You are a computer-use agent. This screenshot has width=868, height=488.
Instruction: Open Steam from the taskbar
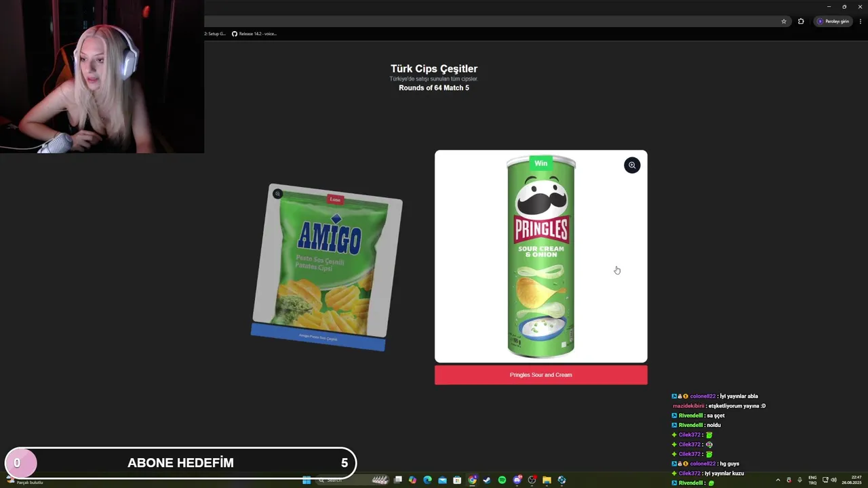[x=487, y=480]
